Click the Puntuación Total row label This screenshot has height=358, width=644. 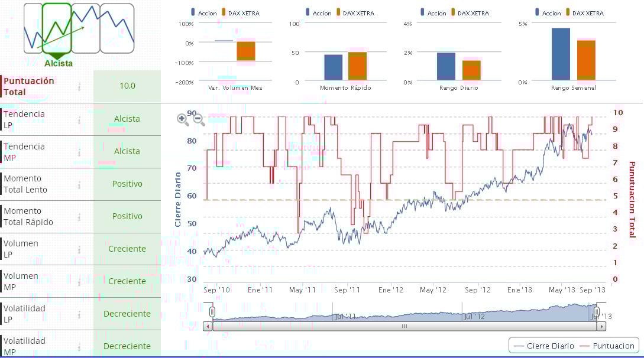coord(29,86)
